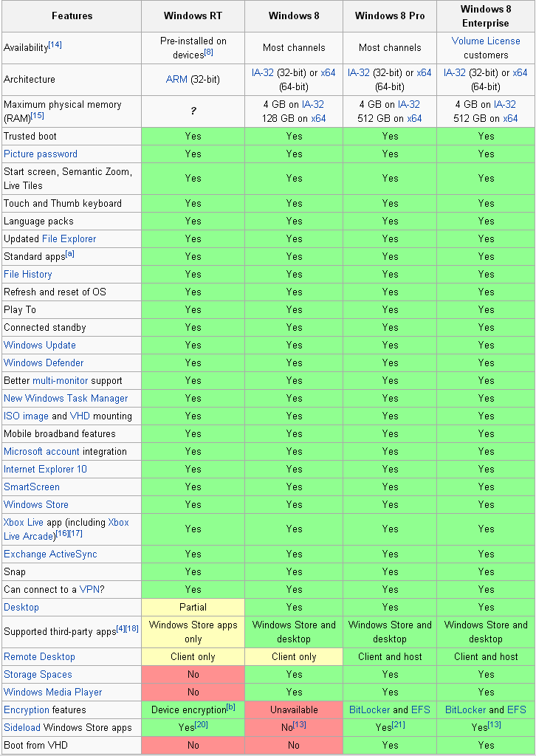Image resolution: width=536 pixels, height=756 pixels.
Task: Open reference [14] next to Availability
Action: [x=55, y=44]
